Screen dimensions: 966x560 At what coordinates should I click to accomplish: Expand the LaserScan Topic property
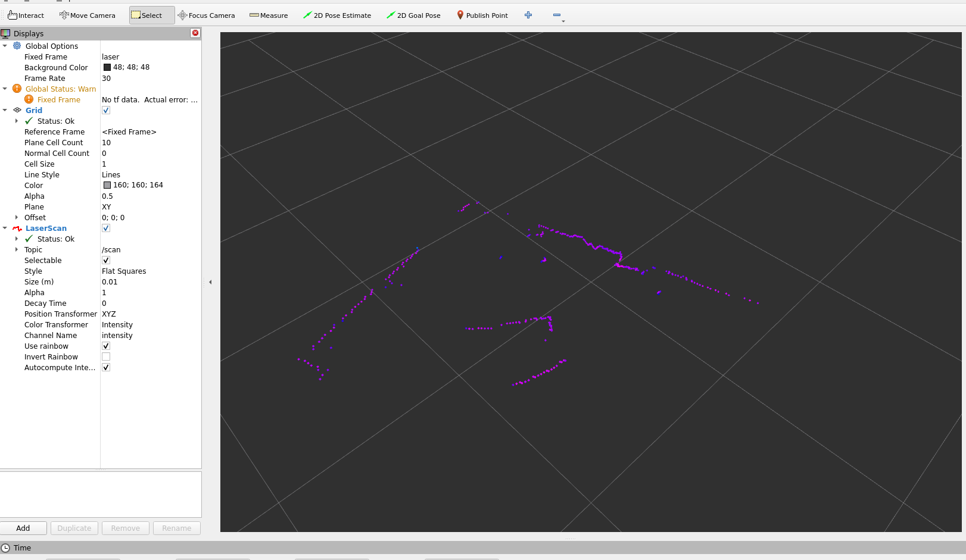coord(17,249)
